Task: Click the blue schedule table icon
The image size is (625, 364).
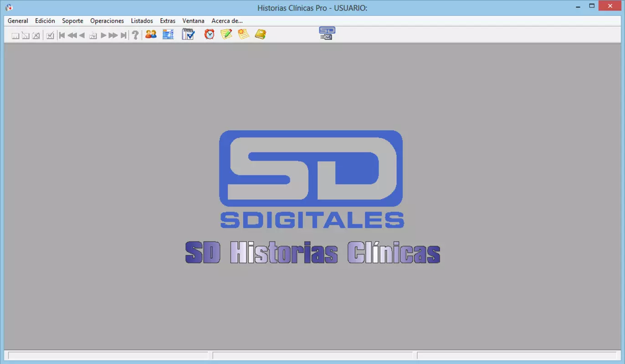Action: tap(168, 34)
